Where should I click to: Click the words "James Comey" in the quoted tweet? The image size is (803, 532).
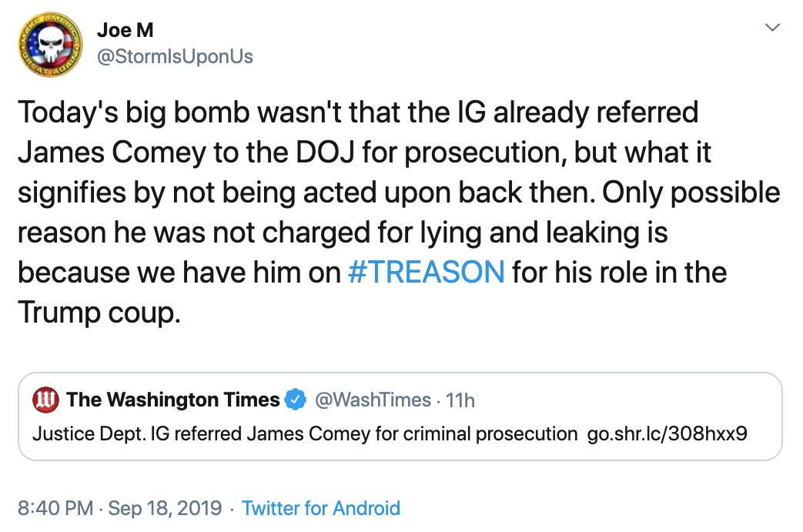tap(295, 433)
